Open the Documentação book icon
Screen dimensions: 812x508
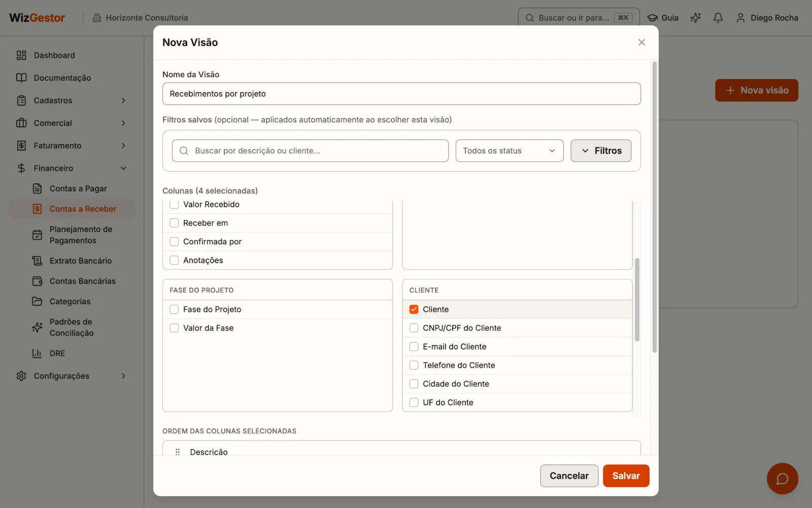[21, 78]
